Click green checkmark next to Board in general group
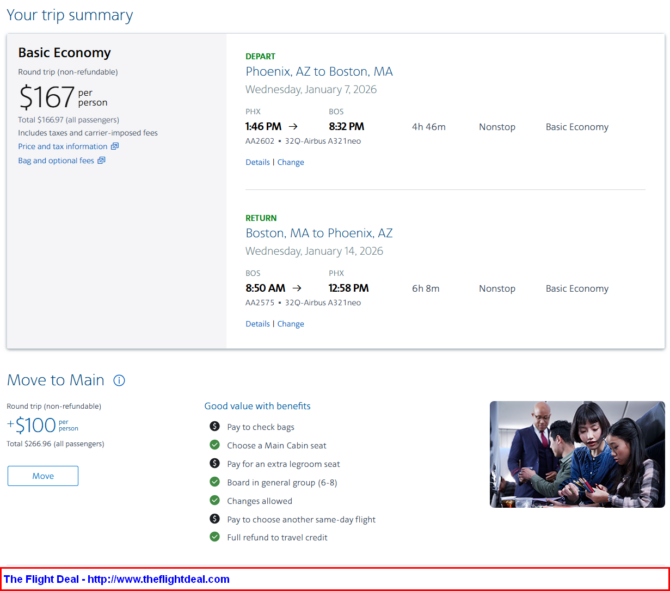 (x=214, y=482)
